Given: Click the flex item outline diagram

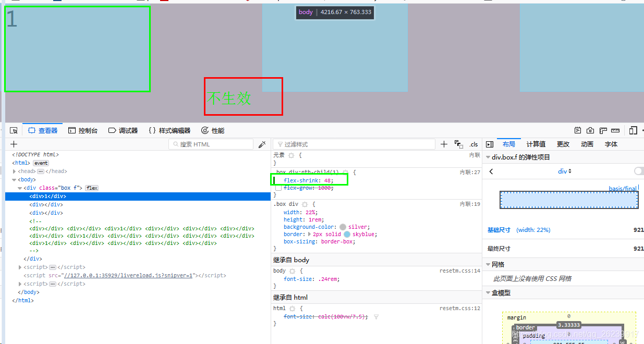Looking at the screenshot, I should click(x=569, y=200).
